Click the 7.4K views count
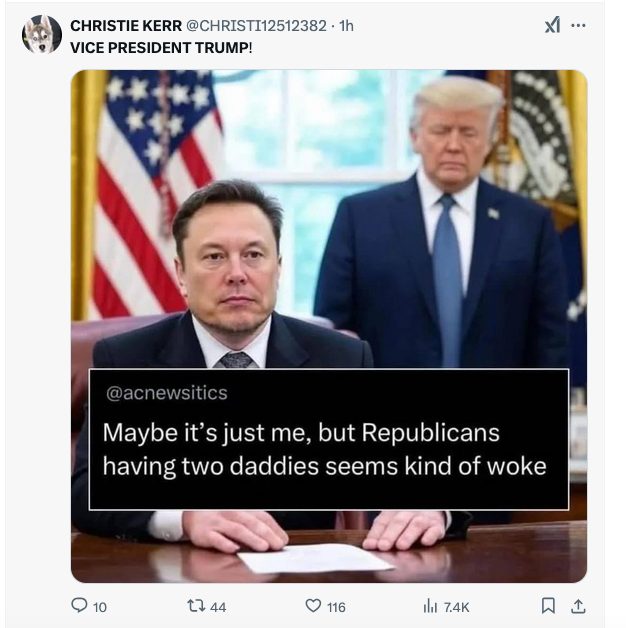Viewport: 626px width, 628px height. (x=457, y=607)
